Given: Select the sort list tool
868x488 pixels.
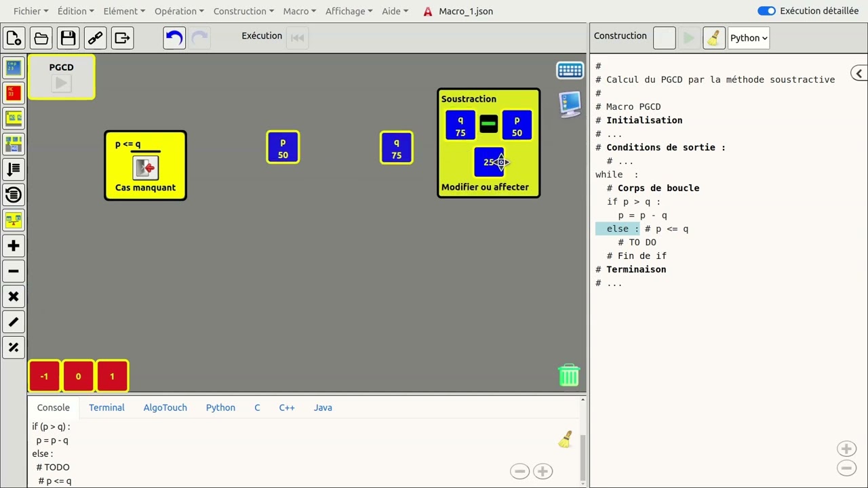Looking at the screenshot, I should (x=14, y=169).
